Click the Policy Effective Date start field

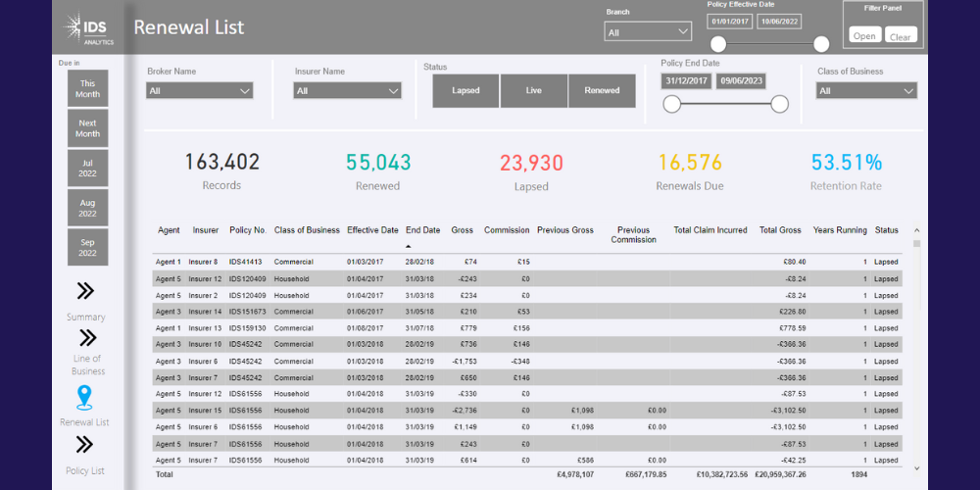coord(730,21)
